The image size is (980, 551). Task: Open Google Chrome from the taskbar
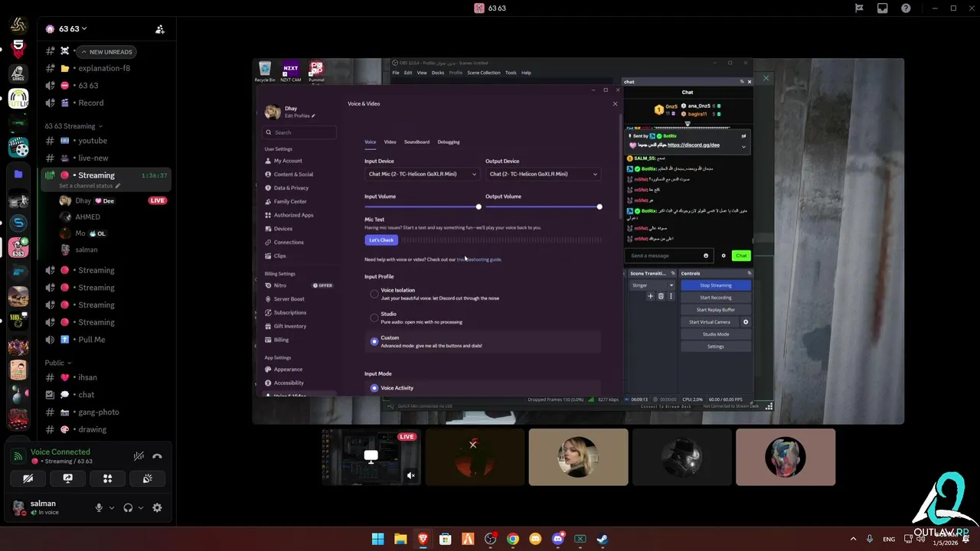512,539
